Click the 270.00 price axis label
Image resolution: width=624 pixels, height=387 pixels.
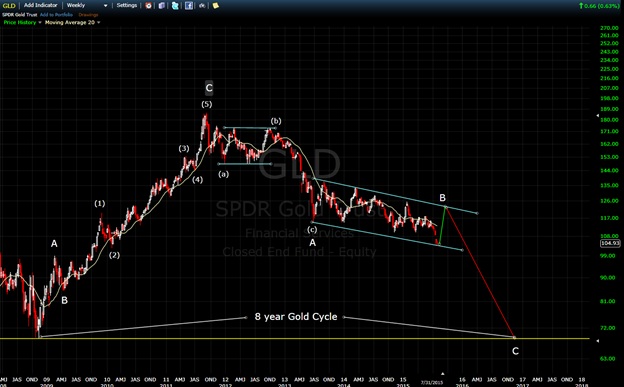pos(609,28)
